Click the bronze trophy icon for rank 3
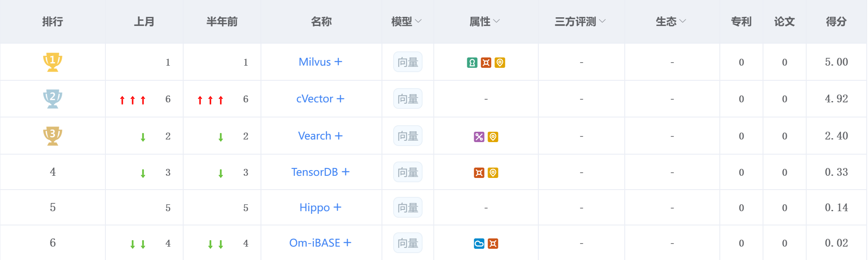Screen dimensions: 868x260 click(52, 136)
